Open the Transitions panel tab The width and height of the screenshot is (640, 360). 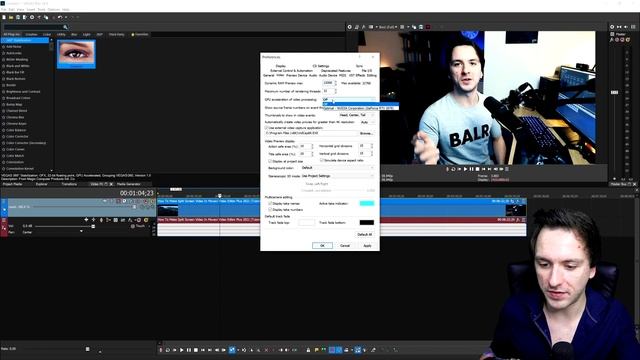[69, 184]
